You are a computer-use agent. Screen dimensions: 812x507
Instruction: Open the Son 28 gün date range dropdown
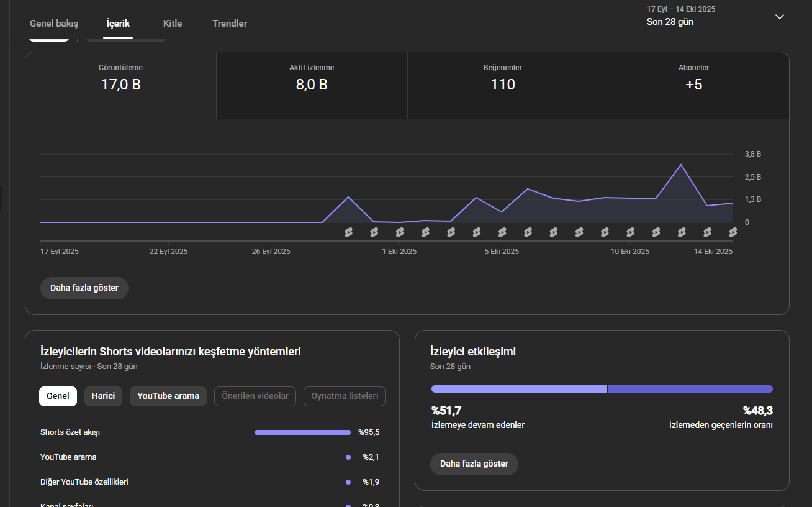tap(715, 17)
